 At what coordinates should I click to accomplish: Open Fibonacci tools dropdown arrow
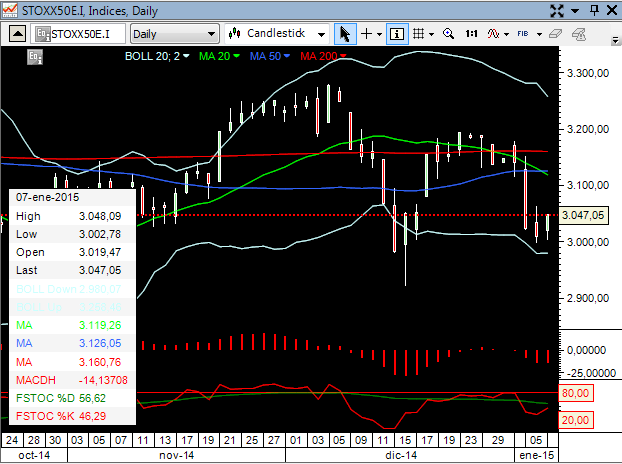(x=539, y=35)
